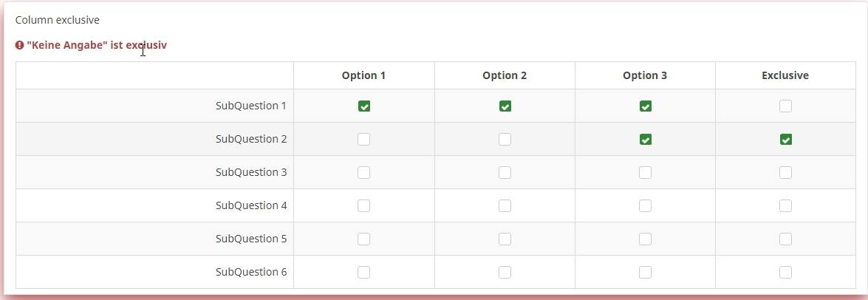Uncheck Option 3 for SubQuestion 1

(x=646, y=106)
